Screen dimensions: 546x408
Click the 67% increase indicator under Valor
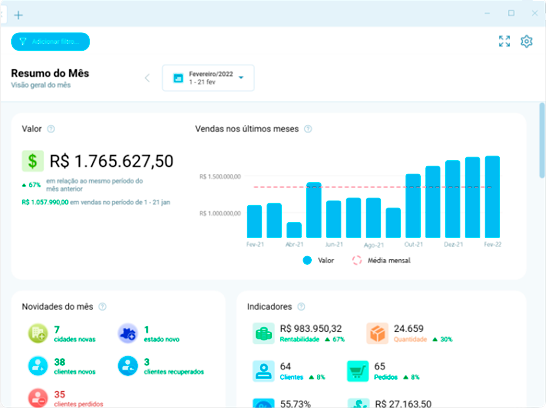tap(31, 185)
